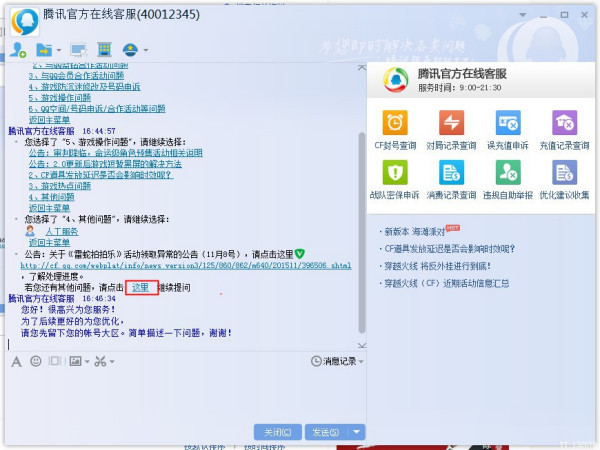This screenshot has width=600, height=450.
Task: Click the 关闭(C) button
Action: [277, 432]
